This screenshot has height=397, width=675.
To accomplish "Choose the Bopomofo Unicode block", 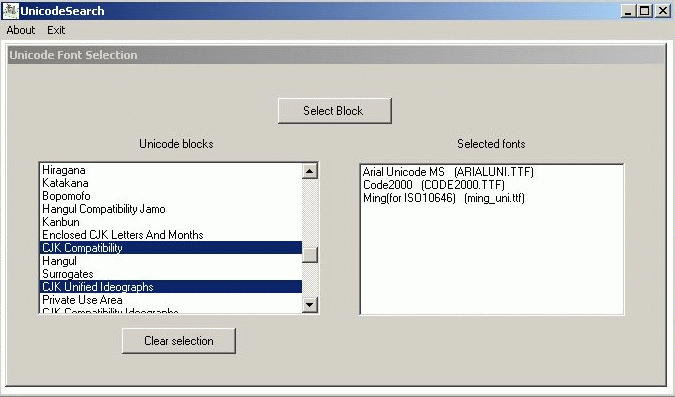I will (x=171, y=196).
